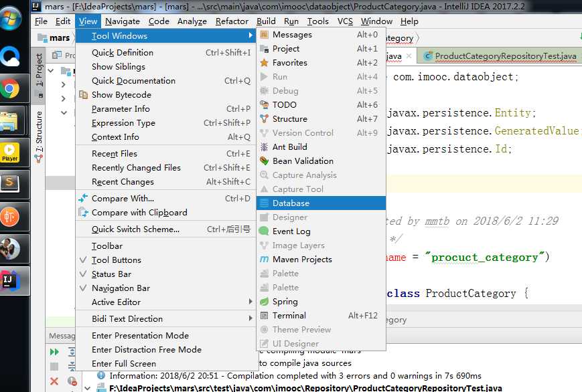
Task: Click the Show Bytecode icon
Action: pos(83,95)
